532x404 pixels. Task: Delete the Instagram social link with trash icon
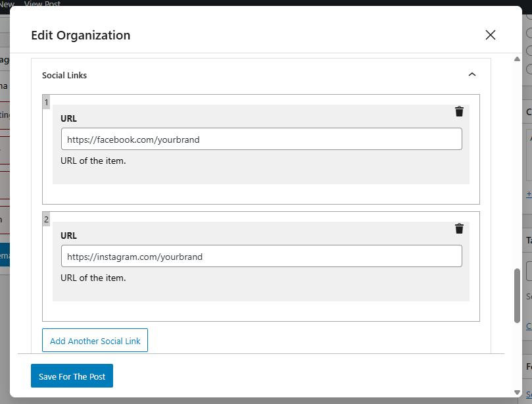click(459, 228)
